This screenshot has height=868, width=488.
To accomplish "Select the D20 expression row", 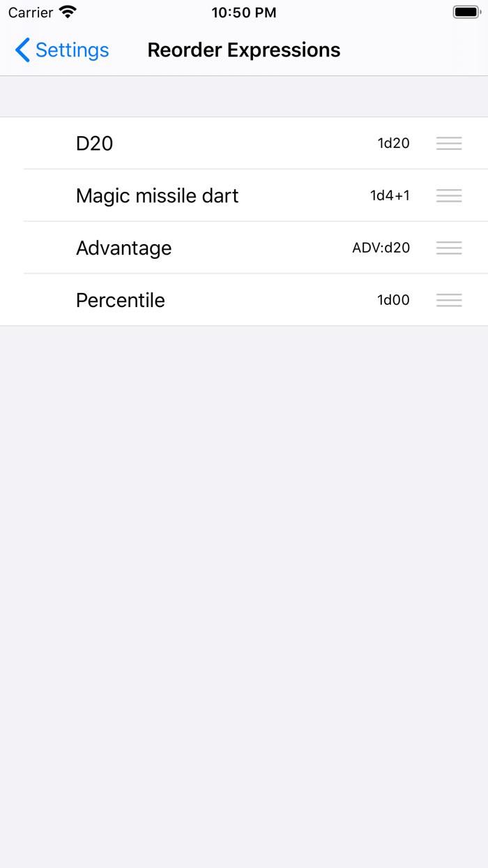I will pyautogui.click(x=209, y=143).
